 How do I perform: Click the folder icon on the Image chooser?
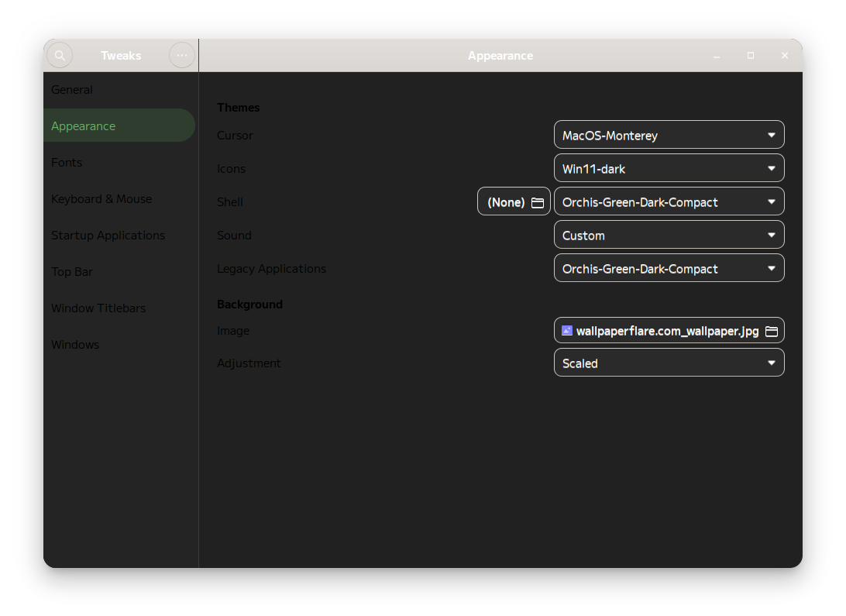coord(772,330)
